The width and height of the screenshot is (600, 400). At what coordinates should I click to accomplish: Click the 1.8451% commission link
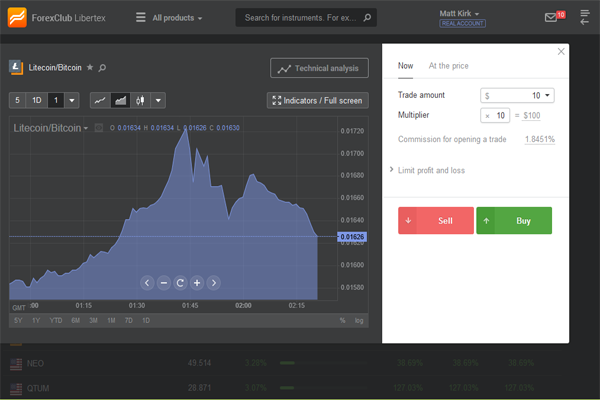[540, 139]
